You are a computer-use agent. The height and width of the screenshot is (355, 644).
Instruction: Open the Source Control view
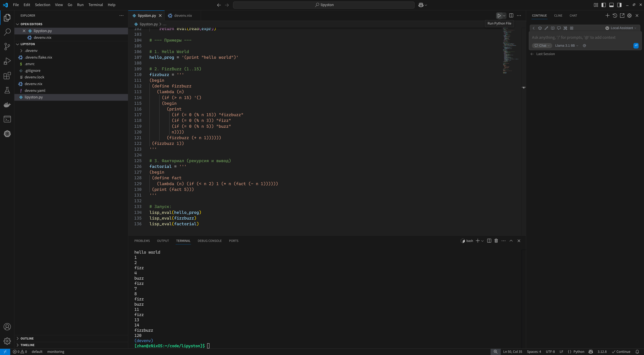pyautogui.click(x=7, y=46)
